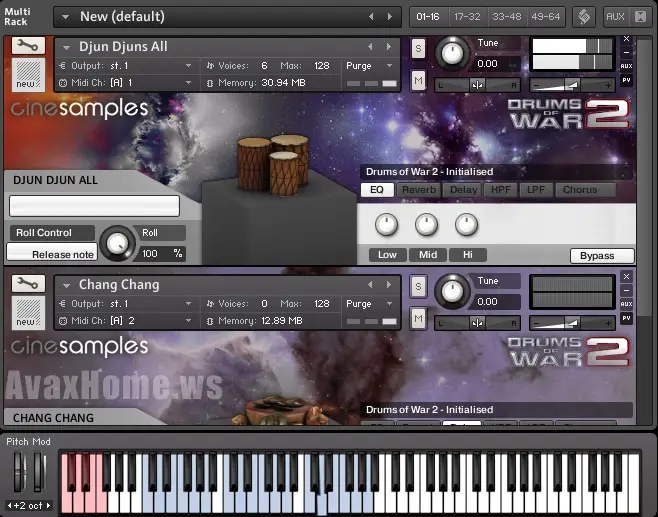Click Djun Djuns All snapshot new icon
Viewport: 658px width, 517px height.
click(x=28, y=75)
